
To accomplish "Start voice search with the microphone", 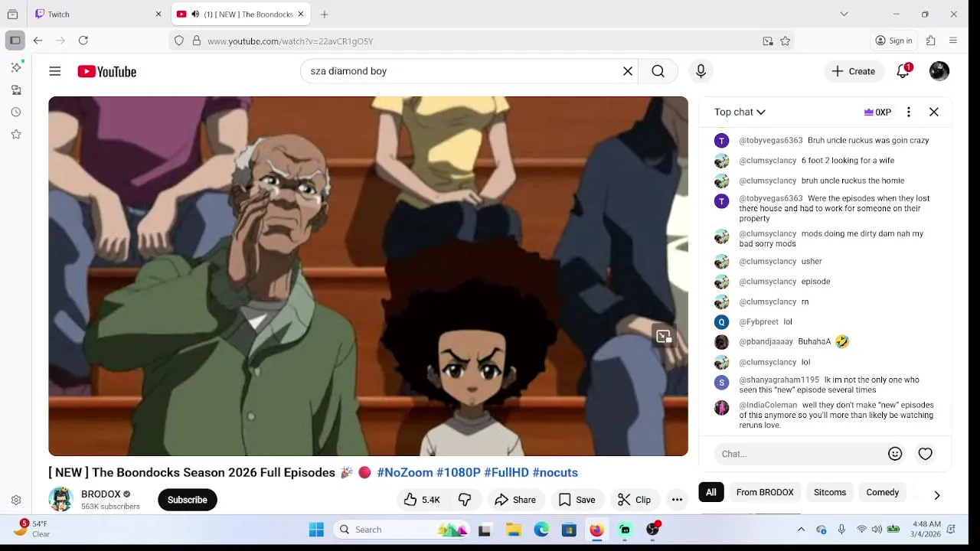I will [701, 71].
